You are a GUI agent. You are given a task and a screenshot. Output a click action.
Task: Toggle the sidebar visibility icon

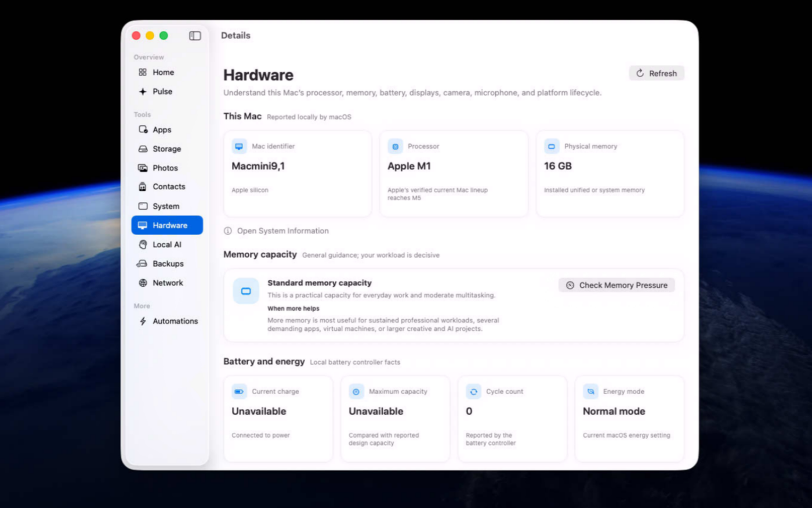pyautogui.click(x=195, y=36)
